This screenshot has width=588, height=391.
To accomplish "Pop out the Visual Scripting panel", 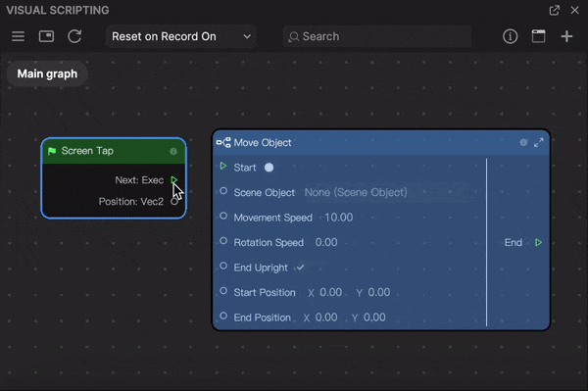I will click(x=555, y=10).
